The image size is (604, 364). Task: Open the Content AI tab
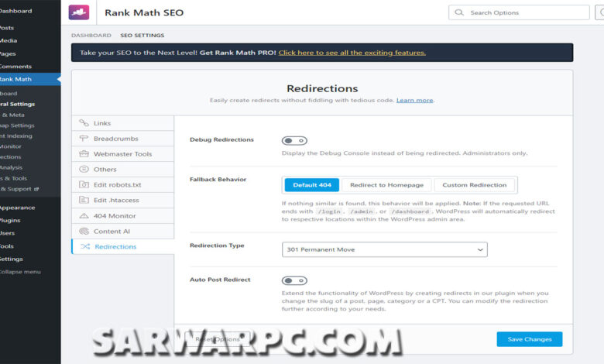coord(123,231)
